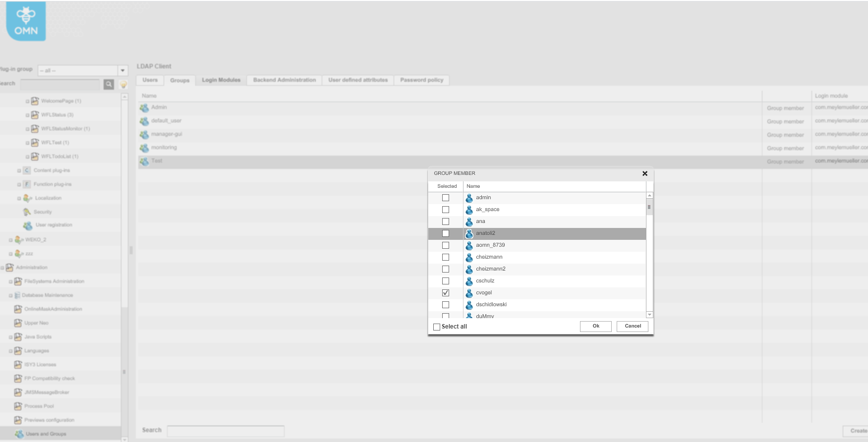Uncheck the cvogel checkbox
The width and height of the screenshot is (868, 442).
click(x=446, y=293)
